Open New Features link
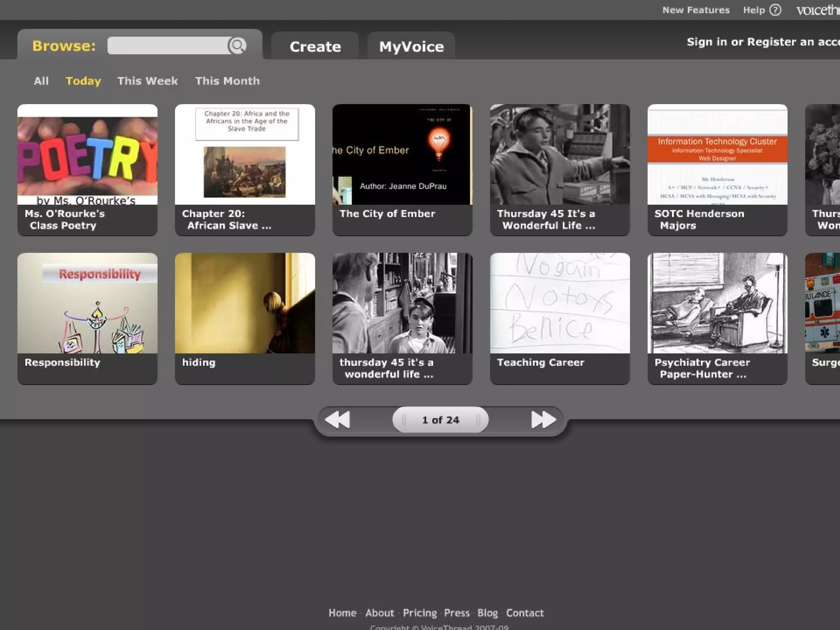The width and height of the screenshot is (840, 630). click(696, 10)
